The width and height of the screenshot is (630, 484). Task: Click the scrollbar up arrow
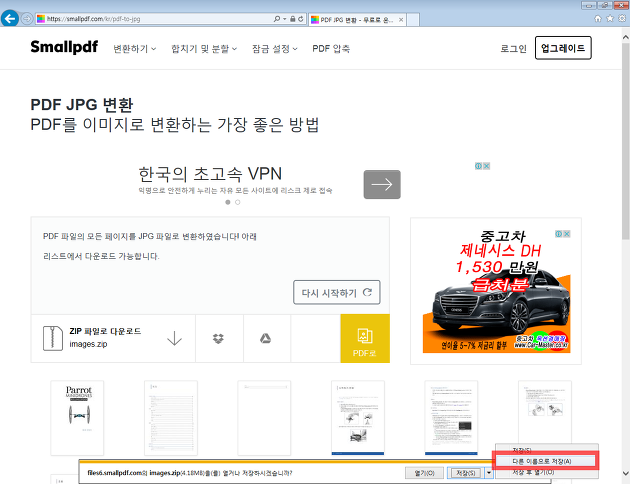626,37
